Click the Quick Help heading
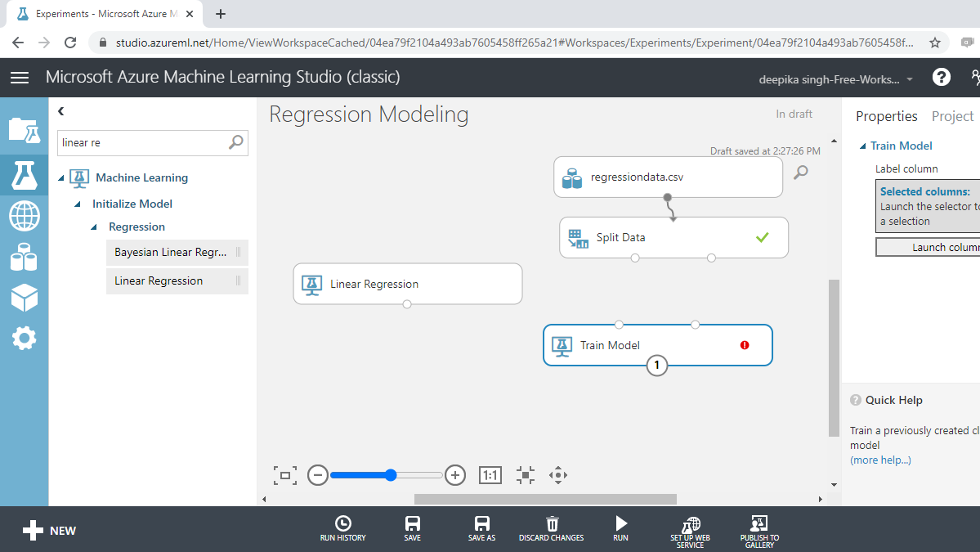This screenshot has width=980, height=552. (x=893, y=400)
